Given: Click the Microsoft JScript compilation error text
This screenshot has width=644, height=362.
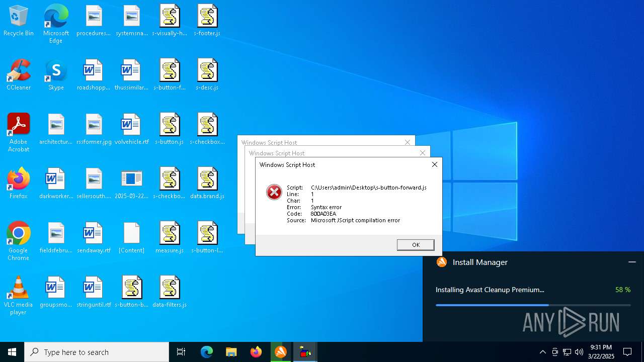Looking at the screenshot, I should 356,220.
